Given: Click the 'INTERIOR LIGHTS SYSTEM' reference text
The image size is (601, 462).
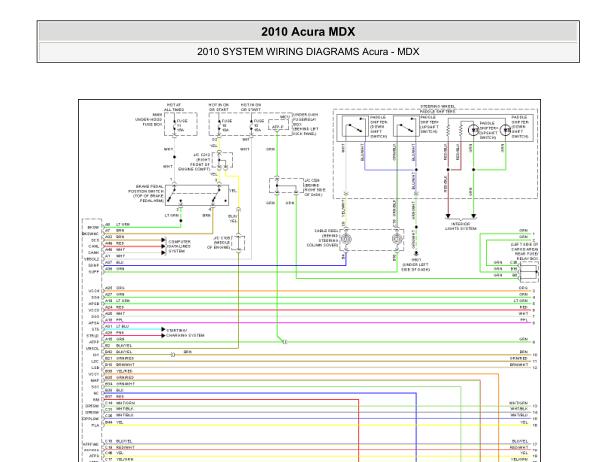Looking at the screenshot, I should point(461,226).
